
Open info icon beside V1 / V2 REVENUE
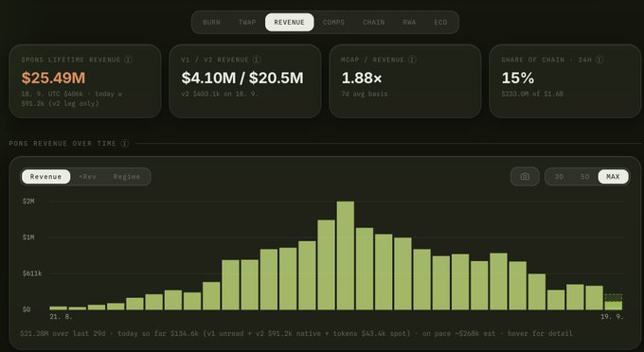(257, 60)
